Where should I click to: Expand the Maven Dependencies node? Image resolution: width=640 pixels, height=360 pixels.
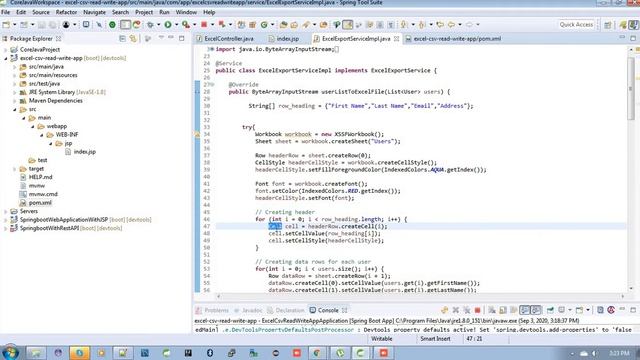[15, 101]
